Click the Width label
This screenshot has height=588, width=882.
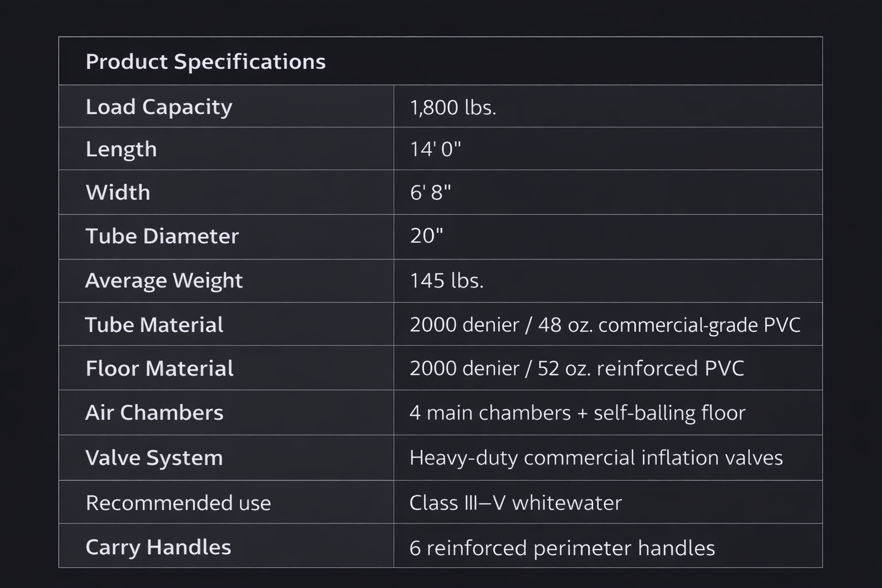tap(118, 192)
